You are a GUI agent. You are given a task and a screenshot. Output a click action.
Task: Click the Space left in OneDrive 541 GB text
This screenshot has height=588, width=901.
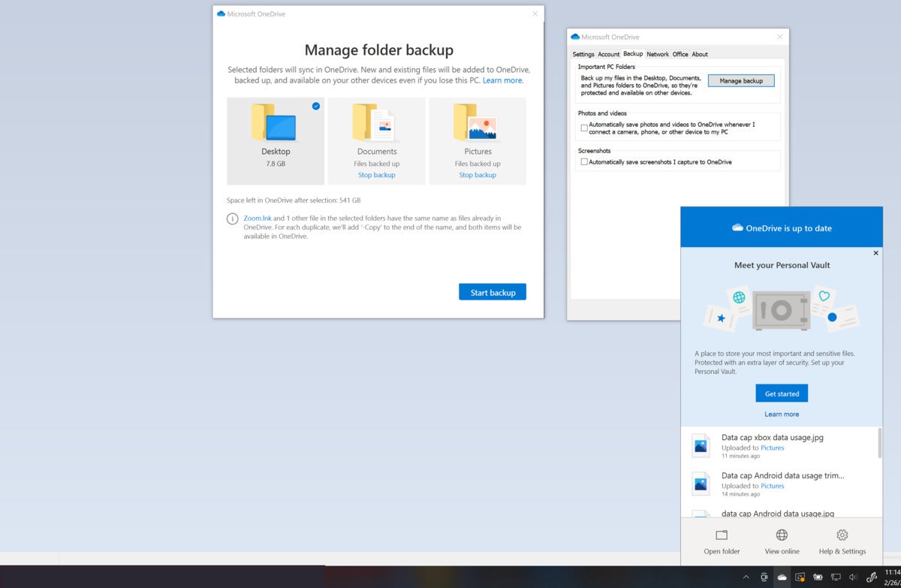point(294,201)
